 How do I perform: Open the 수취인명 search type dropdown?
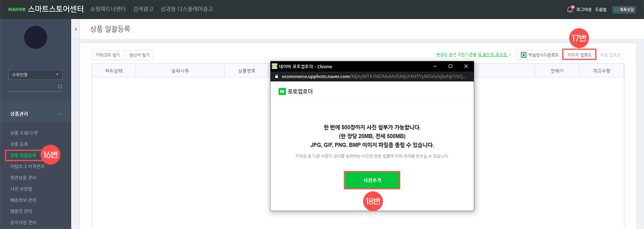[35, 75]
